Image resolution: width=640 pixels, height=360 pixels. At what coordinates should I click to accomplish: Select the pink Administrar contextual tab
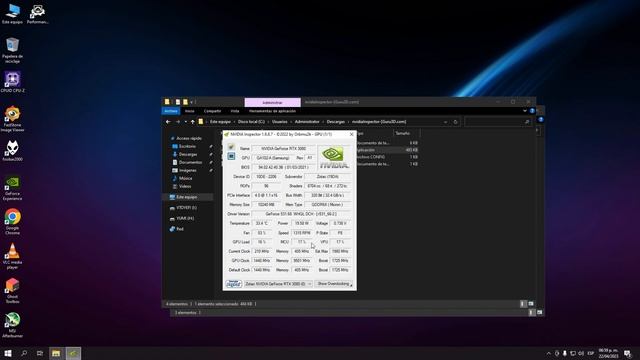tap(272, 102)
